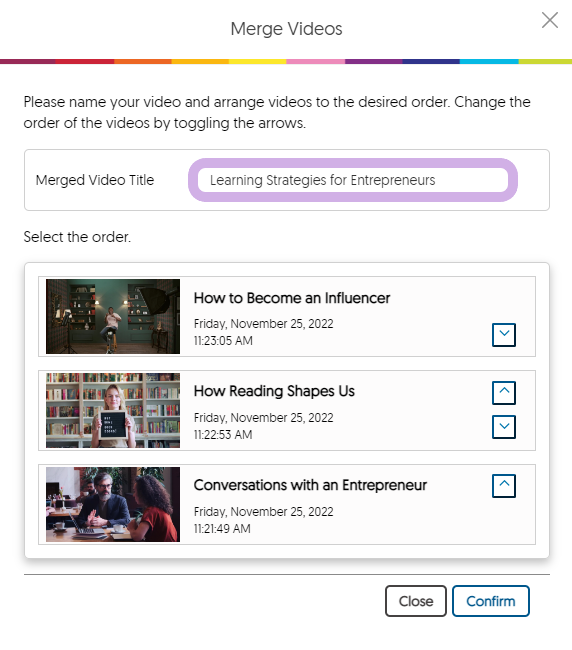Click the 'Merged Video Title' label
This screenshot has height=650, width=572.
(x=95, y=180)
